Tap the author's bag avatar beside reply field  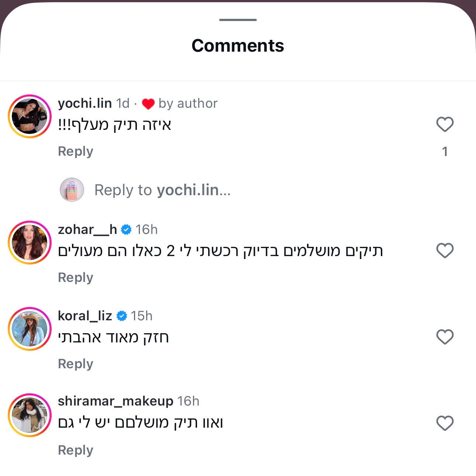(72, 190)
